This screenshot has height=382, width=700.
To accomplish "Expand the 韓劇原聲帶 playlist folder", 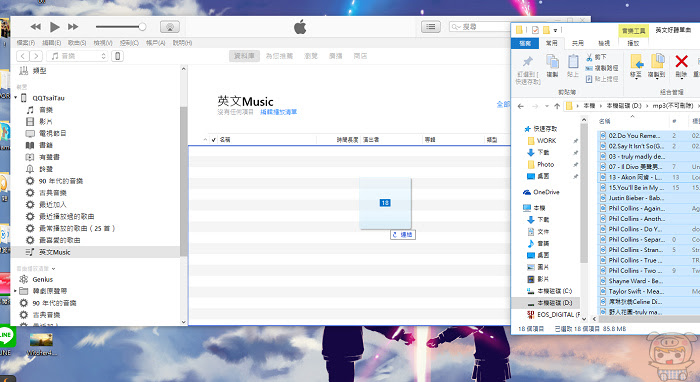I will coord(15,291).
